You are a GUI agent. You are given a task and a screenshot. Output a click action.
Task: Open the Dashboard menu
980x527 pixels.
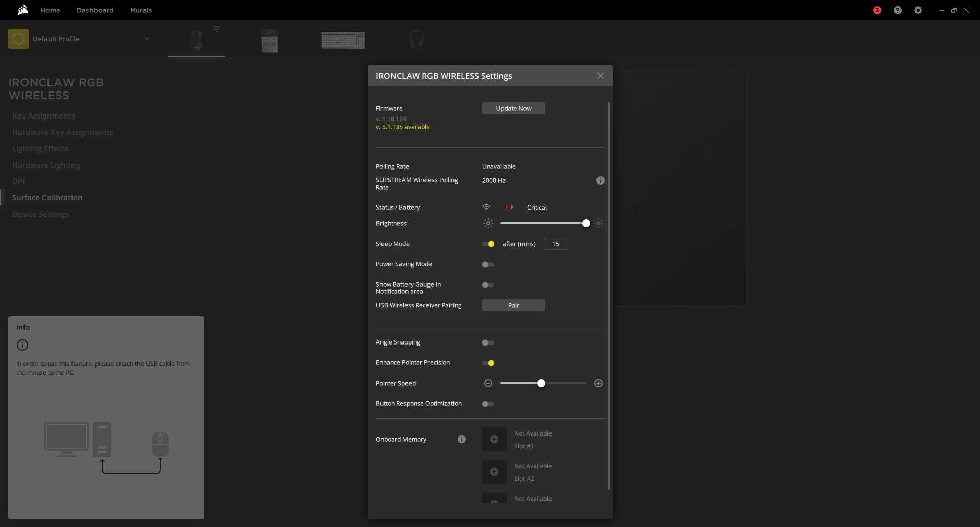(95, 10)
